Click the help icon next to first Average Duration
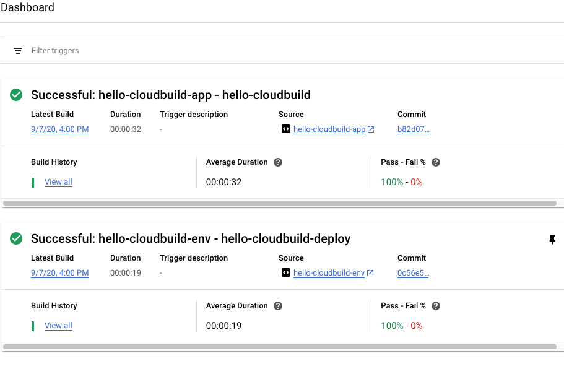This screenshot has height=392, width=564. (x=278, y=162)
